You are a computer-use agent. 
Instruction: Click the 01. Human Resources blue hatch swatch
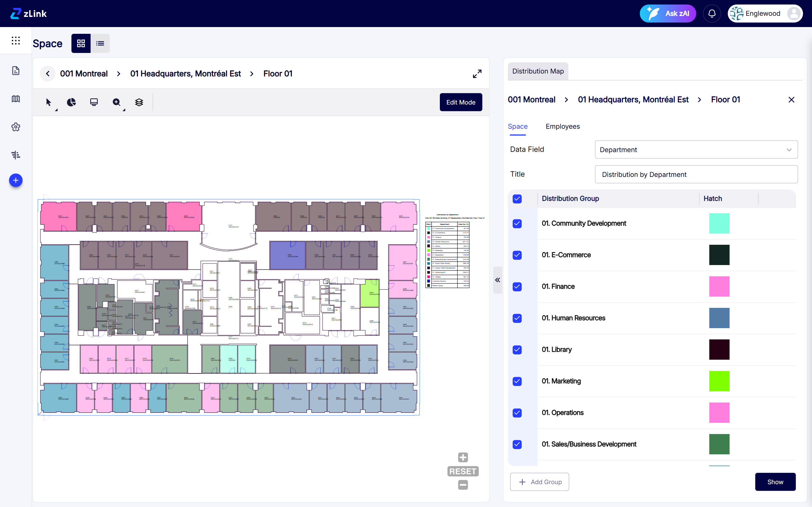[x=719, y=318]
